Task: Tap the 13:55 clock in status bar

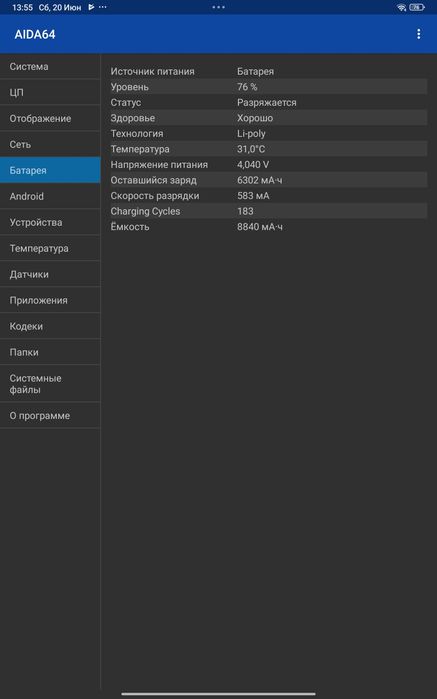Action: coord(22,8)
